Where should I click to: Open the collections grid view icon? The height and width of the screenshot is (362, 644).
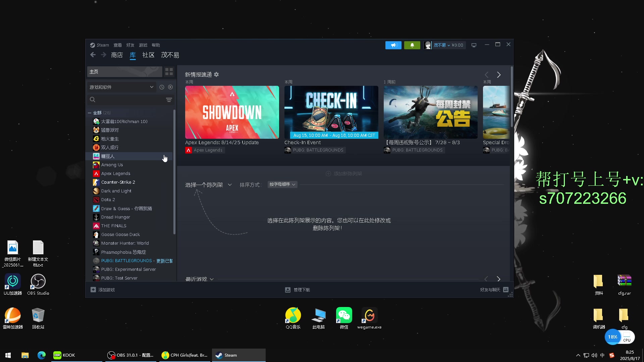[x=169, y=72]
